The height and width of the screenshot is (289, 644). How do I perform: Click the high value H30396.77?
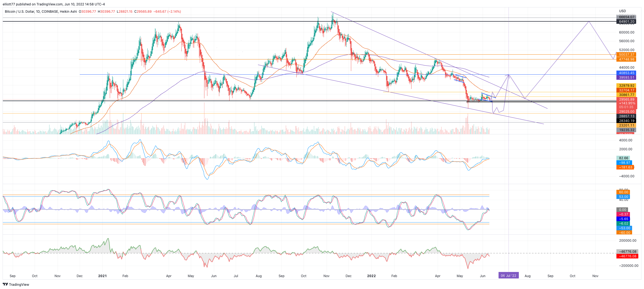pyautogui.click(x=106, y=12)
